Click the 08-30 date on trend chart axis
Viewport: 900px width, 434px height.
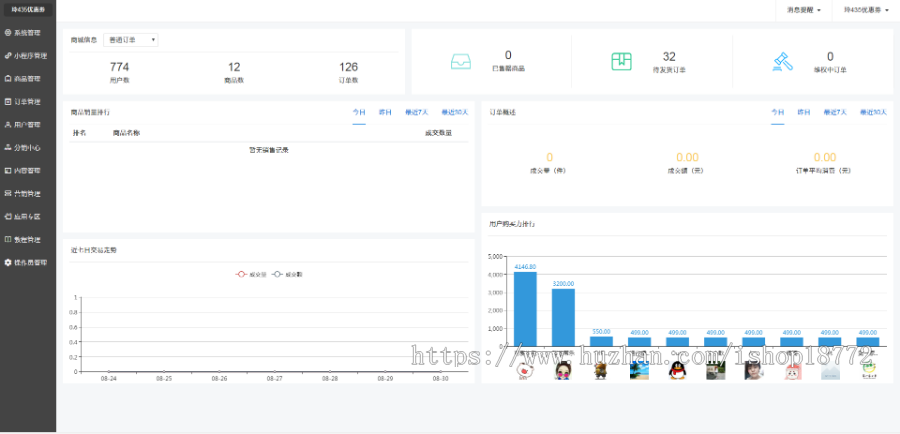pos(440,379)
